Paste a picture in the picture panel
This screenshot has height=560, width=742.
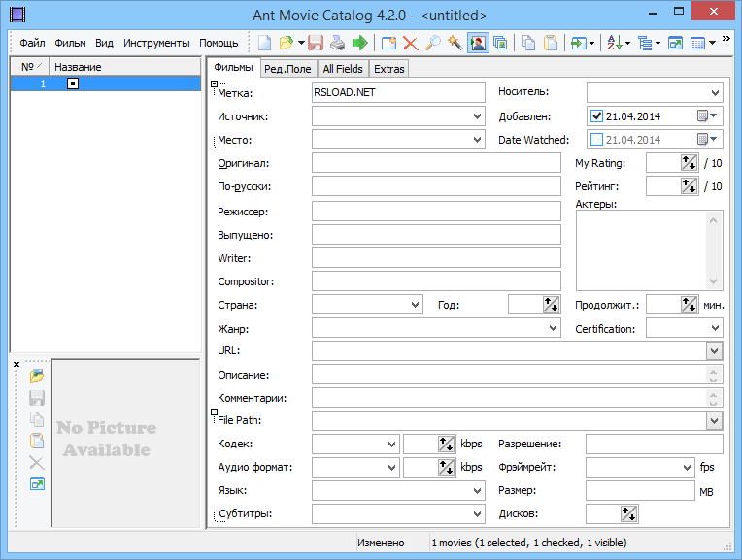(37, 441)
